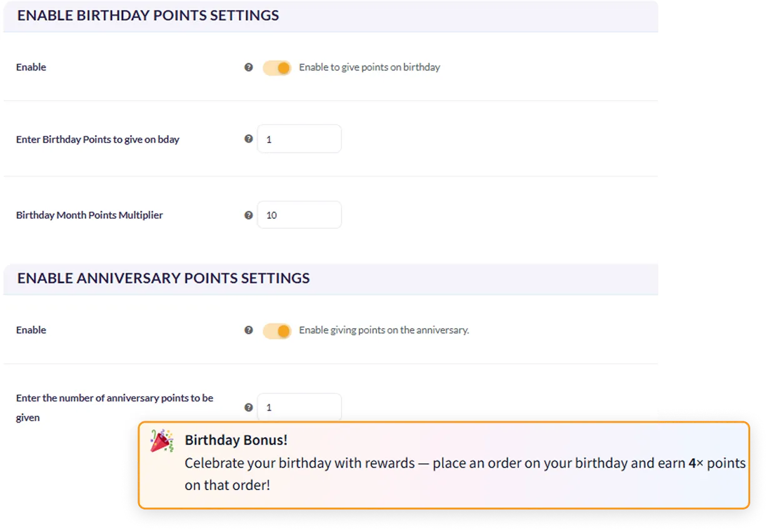Click the party popper icon in Birthday Bonus notice

click(x=162, y=441)
